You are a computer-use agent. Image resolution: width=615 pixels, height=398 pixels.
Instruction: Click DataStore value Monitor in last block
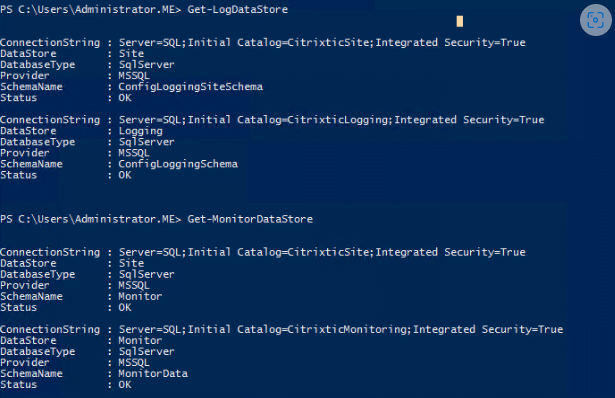coord(140,341)
